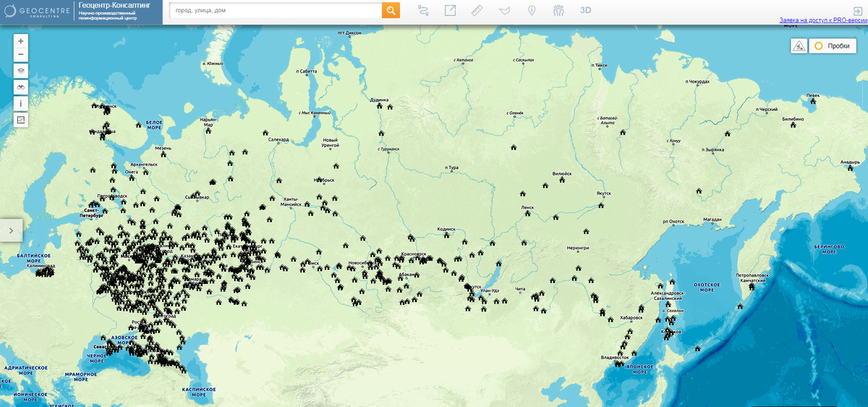Viewport: 868px width, 407px height.
Task: Click the Чита city label
Action: [x=519, y=289]
